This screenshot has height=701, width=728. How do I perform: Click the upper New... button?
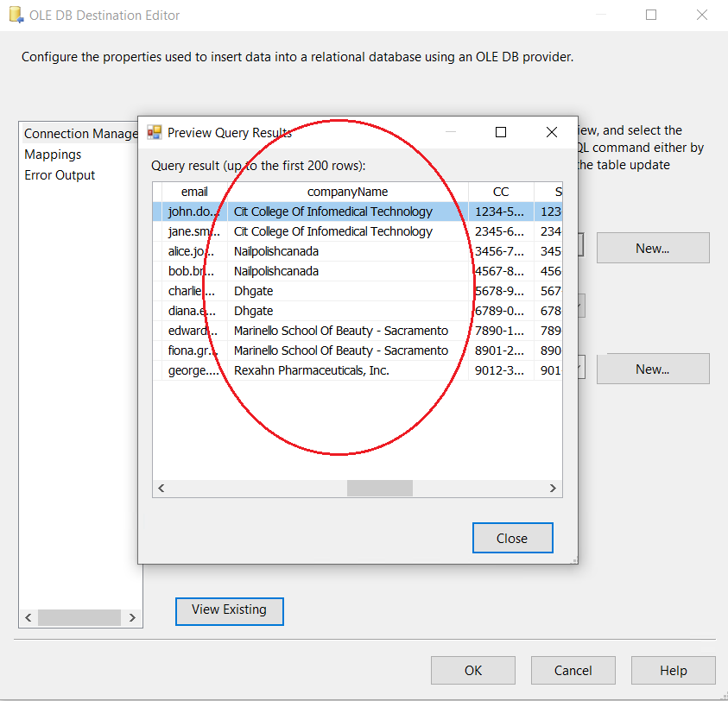[652, 248]
